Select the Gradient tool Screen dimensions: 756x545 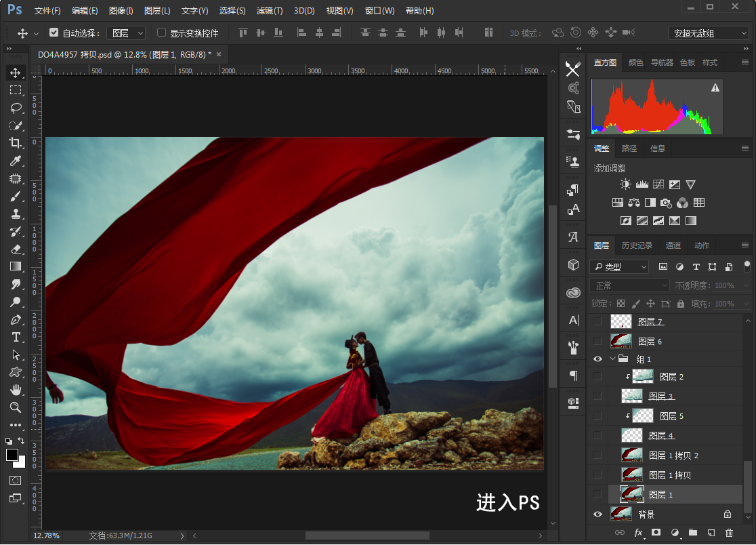tap(16, 266)
